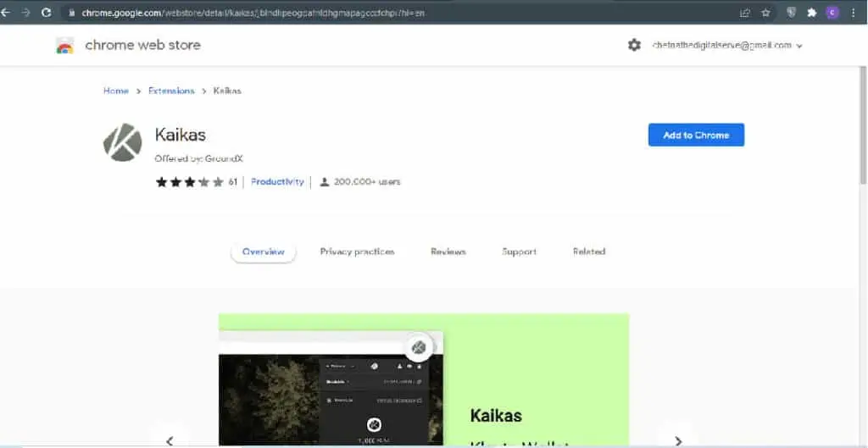Open the Productivity category link
This screenshot has height=448, width=868.
(277, 181)
